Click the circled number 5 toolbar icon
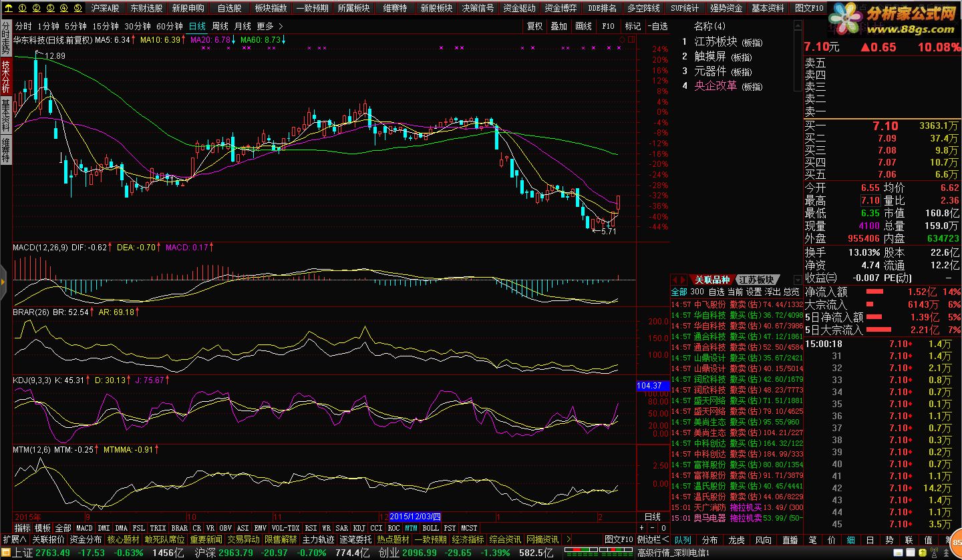Screen dimensions: 962x560 77,8
